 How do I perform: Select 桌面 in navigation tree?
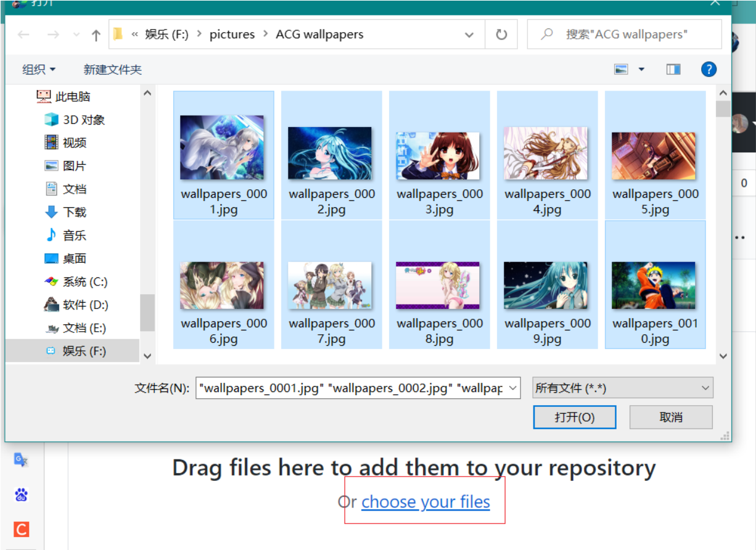(x=65, y=258)
